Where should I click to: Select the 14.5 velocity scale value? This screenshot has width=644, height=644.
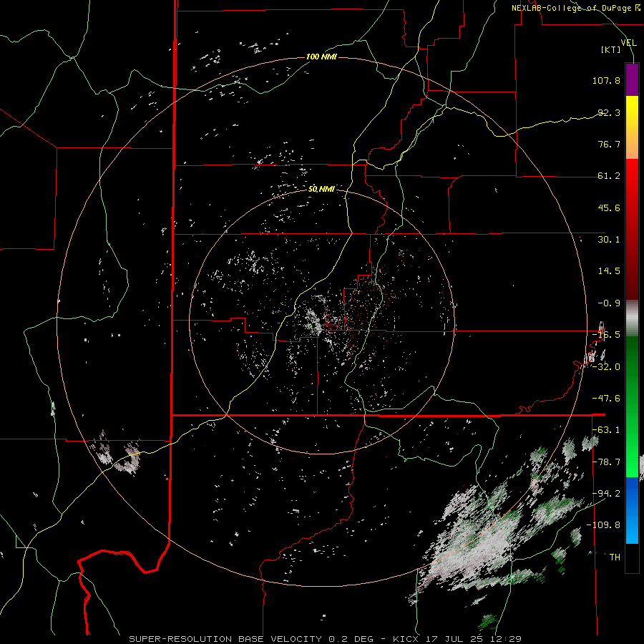coord(609,271)
